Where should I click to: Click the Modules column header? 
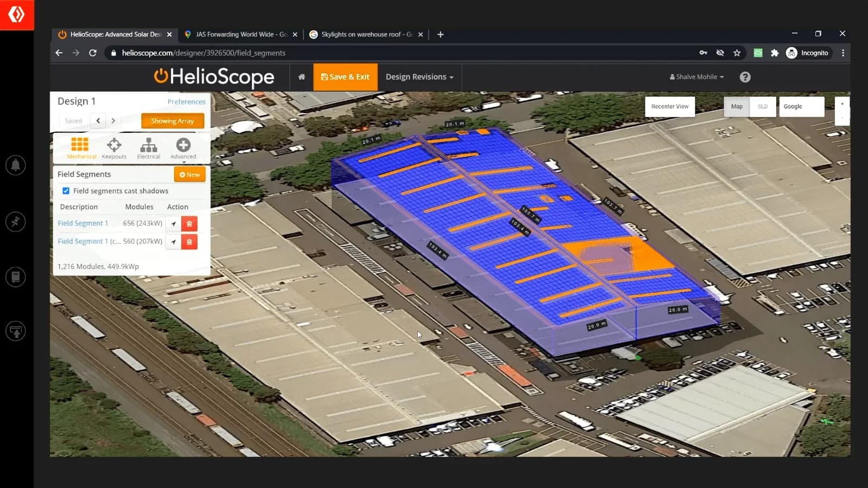tap(139, 207)
